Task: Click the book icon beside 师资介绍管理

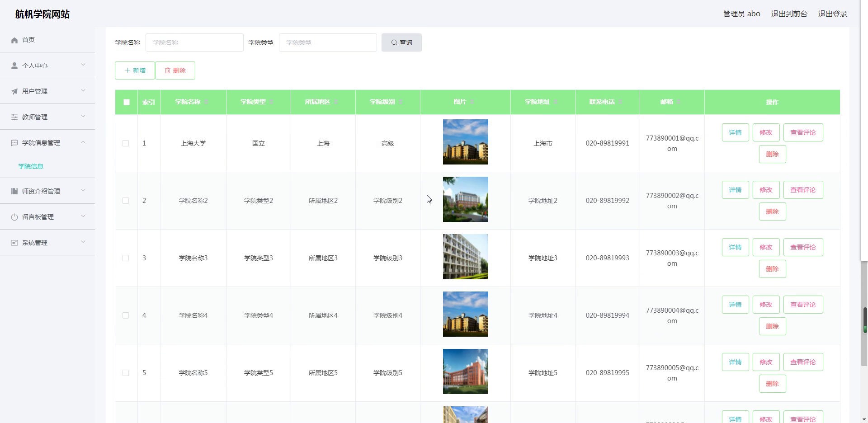Action: click(14, 191)
